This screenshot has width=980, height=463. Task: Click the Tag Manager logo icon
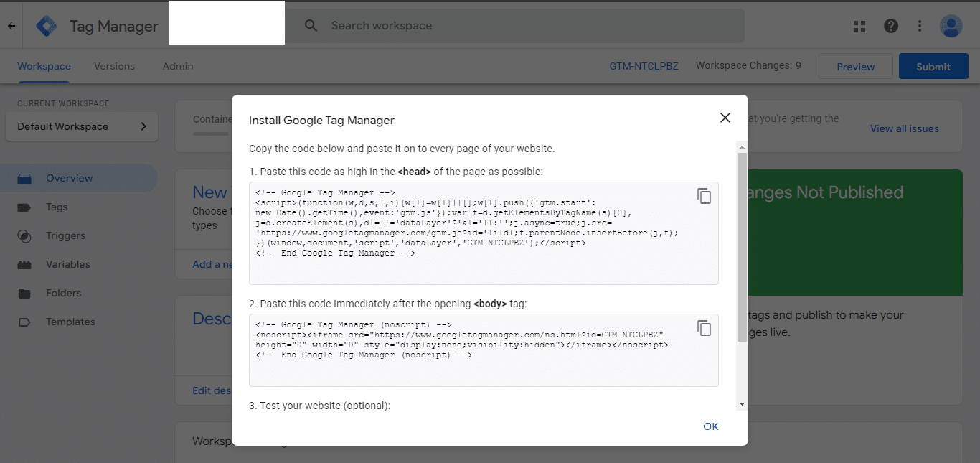(47, 26)
